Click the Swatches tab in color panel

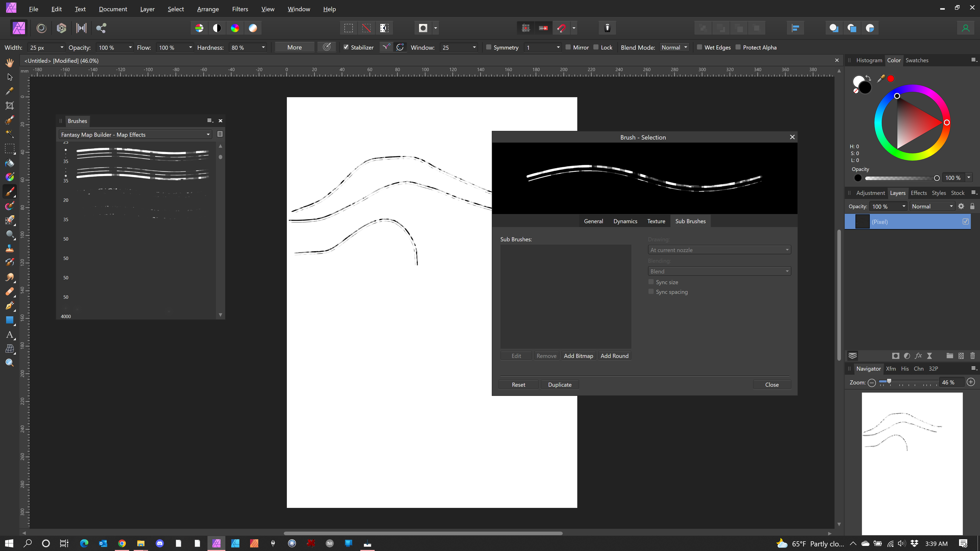point(917,60)
